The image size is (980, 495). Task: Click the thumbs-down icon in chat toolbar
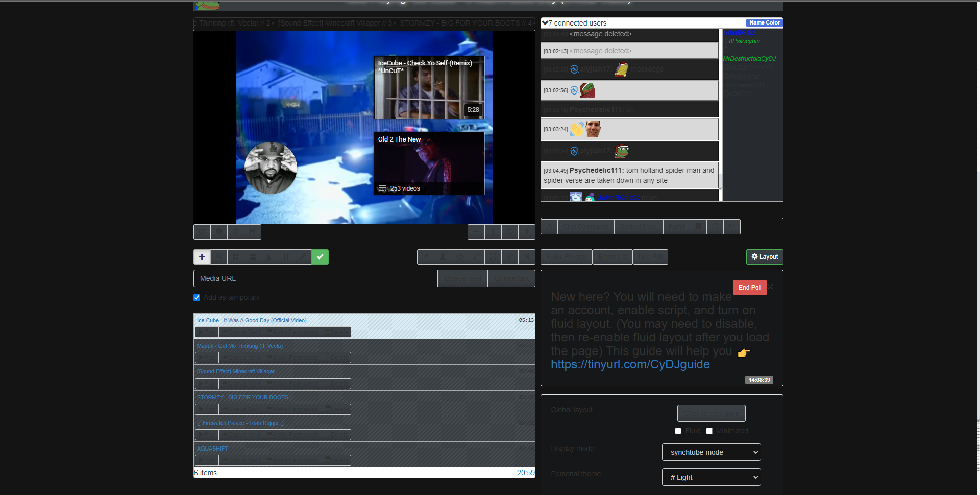click(732, 227)
